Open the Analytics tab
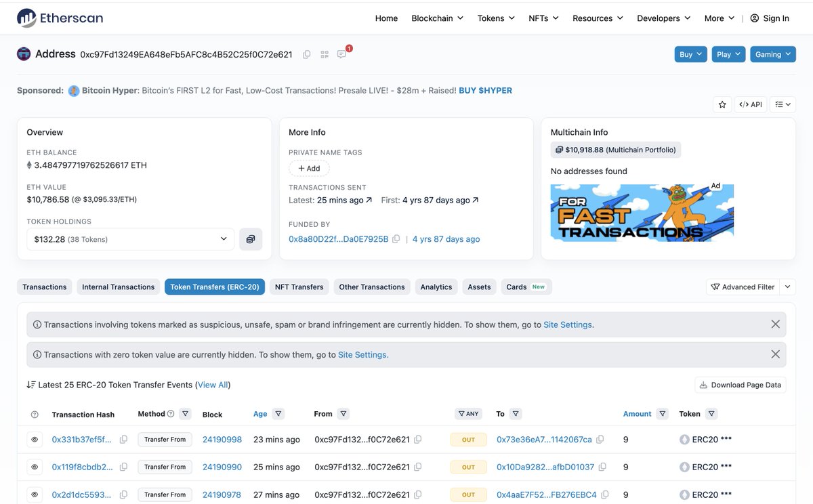 coord(436,287)
